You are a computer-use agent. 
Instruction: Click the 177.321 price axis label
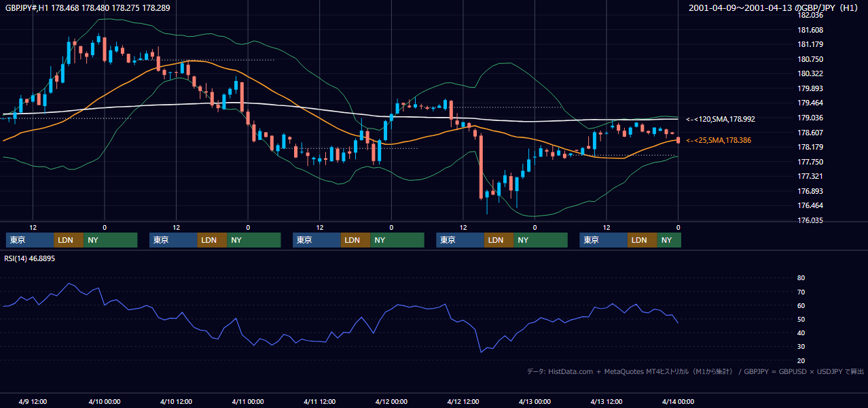[810, 176]
